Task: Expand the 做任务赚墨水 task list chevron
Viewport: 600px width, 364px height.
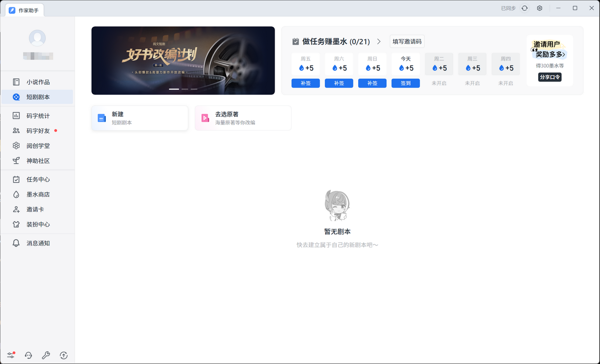Action: 379,41
